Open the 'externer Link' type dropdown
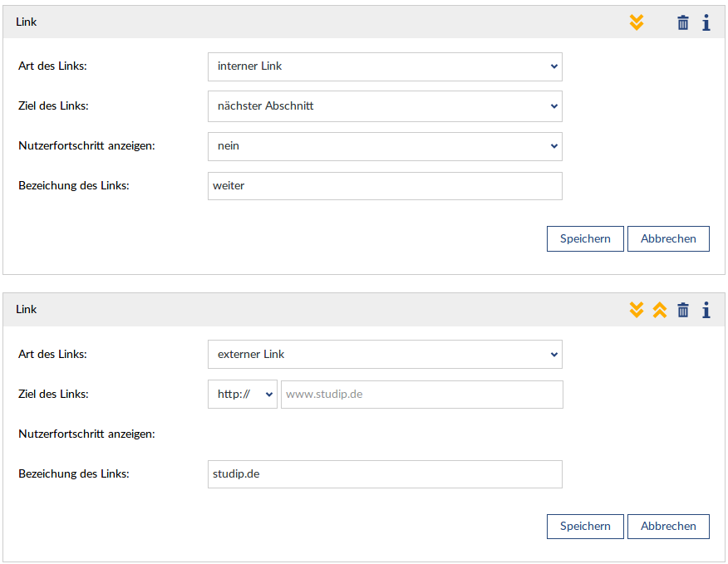 pos(385,355)
